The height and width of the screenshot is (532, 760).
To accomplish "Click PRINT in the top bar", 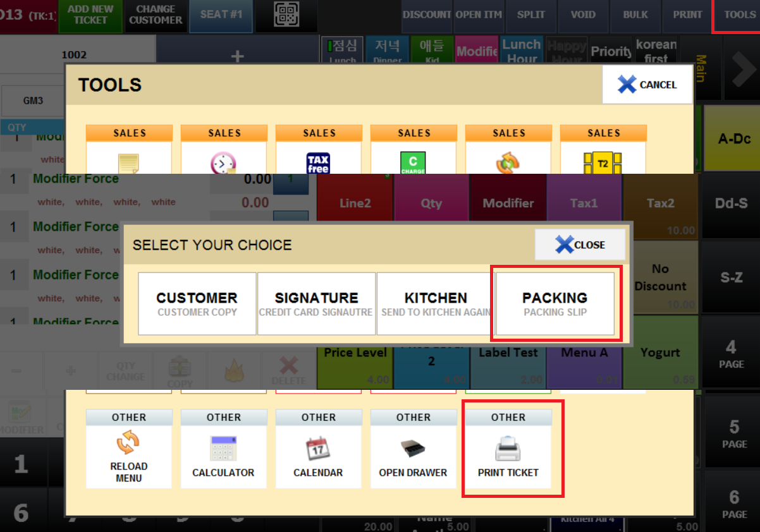I will (x=687, y=16).
